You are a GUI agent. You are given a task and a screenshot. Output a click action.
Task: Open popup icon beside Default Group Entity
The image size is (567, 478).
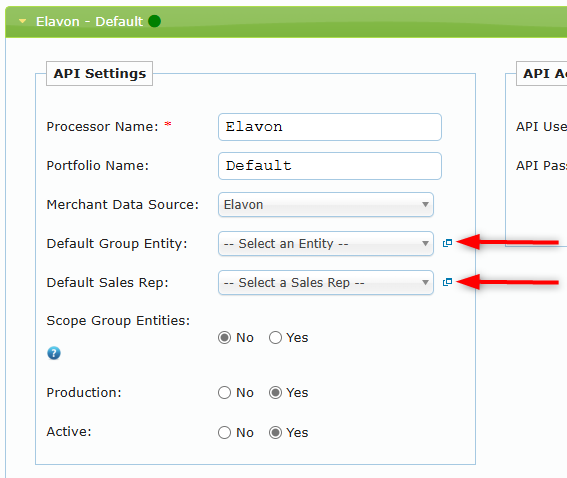(x=447, y=243)
